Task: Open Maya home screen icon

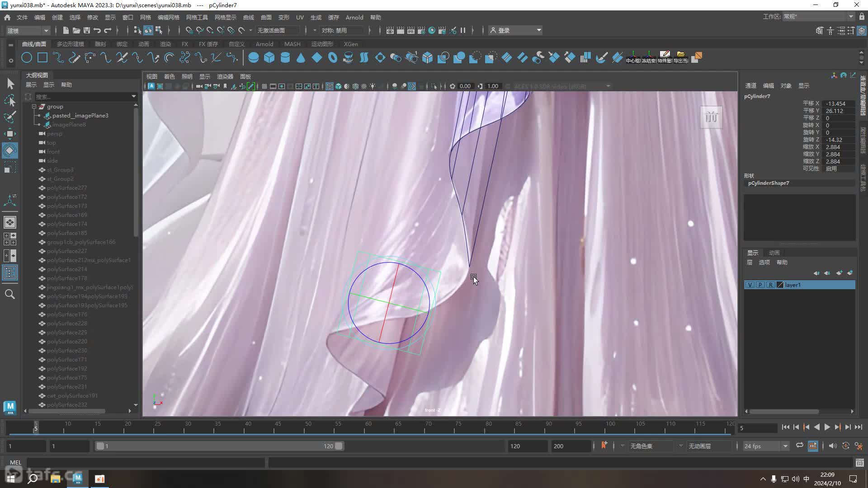Action: 7,17
